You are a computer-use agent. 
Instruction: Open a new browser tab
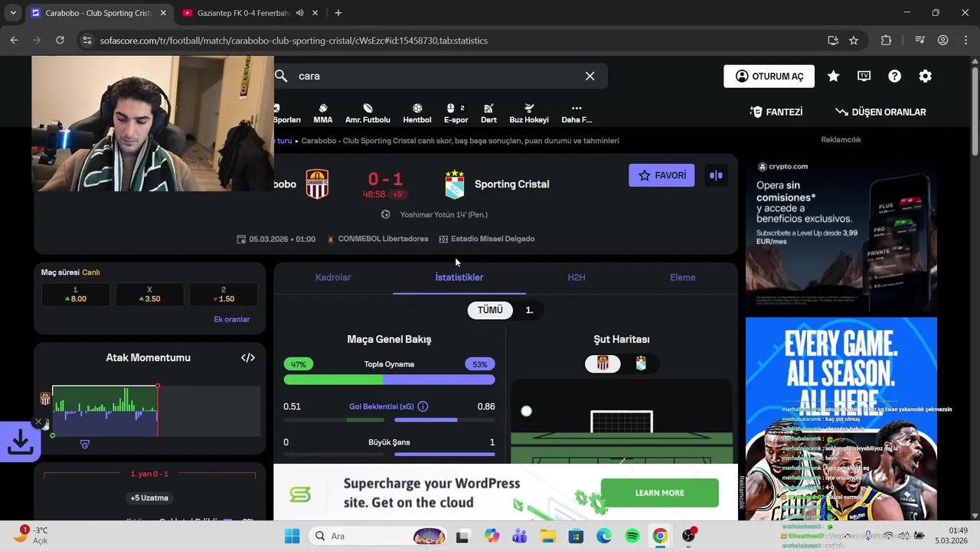(338, 13)
